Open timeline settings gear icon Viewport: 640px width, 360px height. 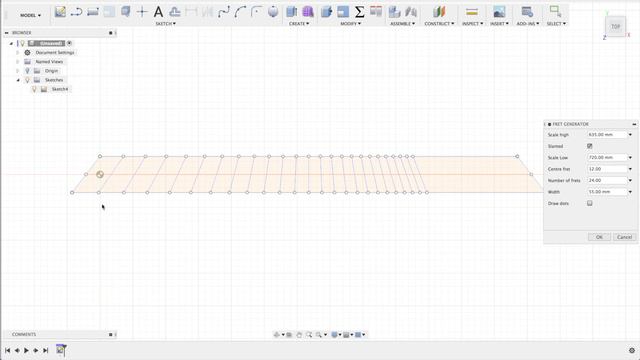click(632, 350)
